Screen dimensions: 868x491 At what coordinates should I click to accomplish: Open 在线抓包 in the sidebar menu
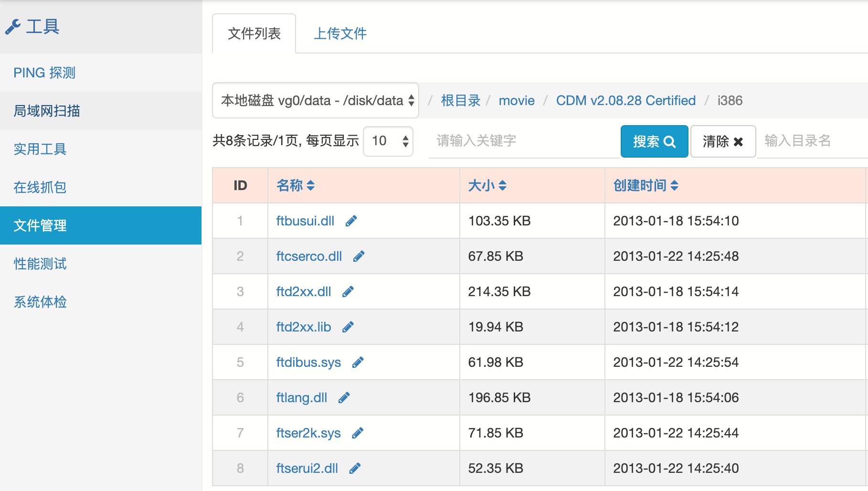point(40,187)
